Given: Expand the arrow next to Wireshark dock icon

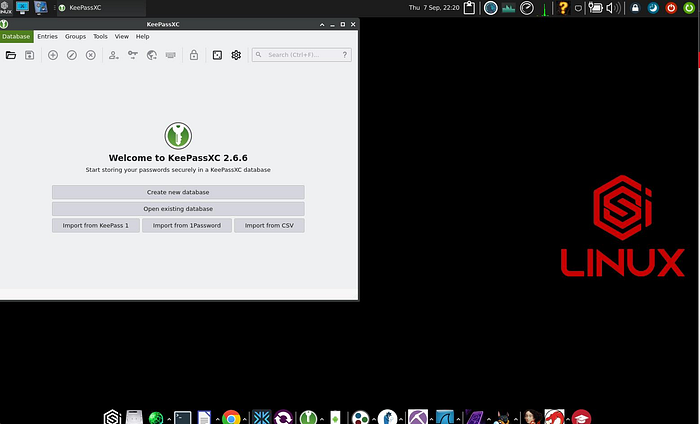Looking at the screenshot, I should pyautogui.click(x=458, y=419).
